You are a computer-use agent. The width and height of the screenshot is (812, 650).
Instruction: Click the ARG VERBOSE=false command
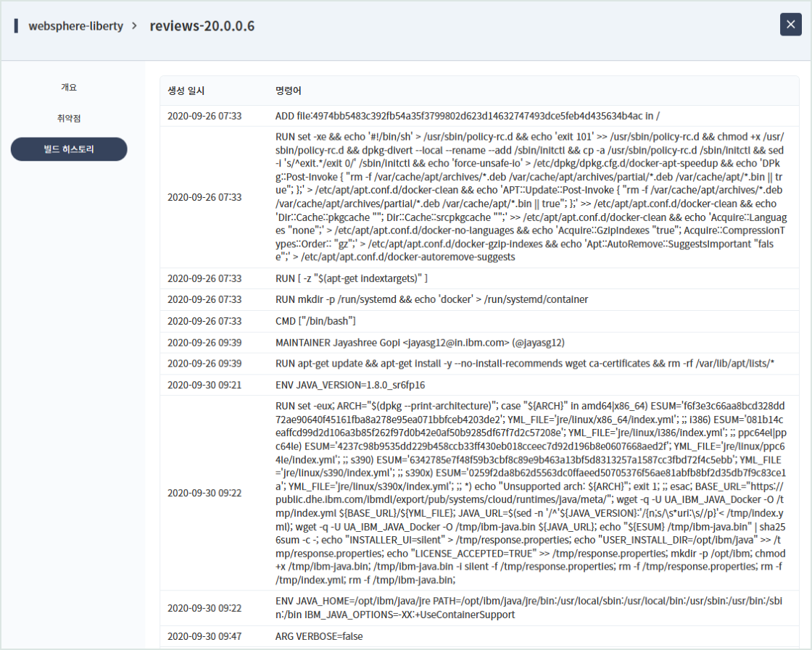point(319,636)
